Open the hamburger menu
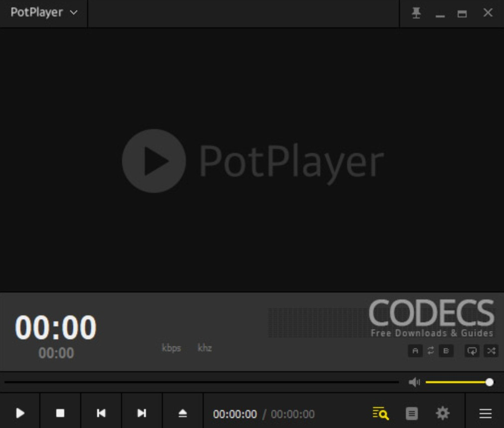The image size is (504, 428). (x=486, y=414)
